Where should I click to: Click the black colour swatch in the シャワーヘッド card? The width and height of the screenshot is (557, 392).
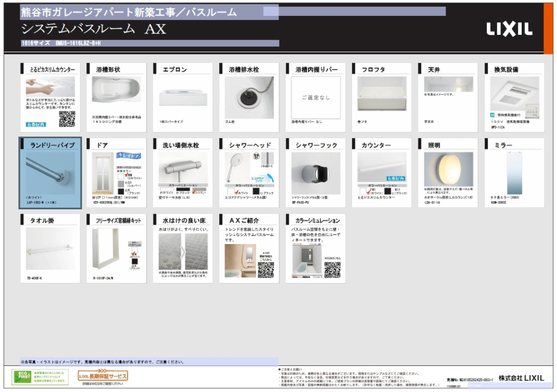point(256,191)
